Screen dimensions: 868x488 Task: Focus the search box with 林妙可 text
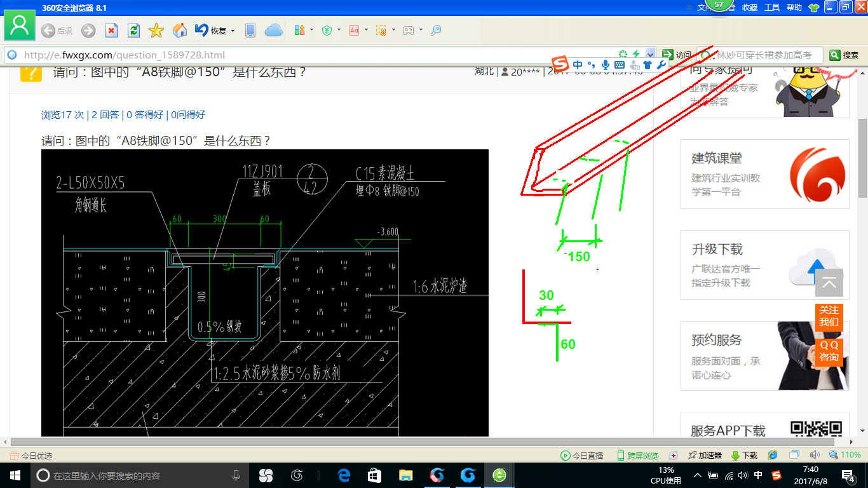[x=760, y=55]
